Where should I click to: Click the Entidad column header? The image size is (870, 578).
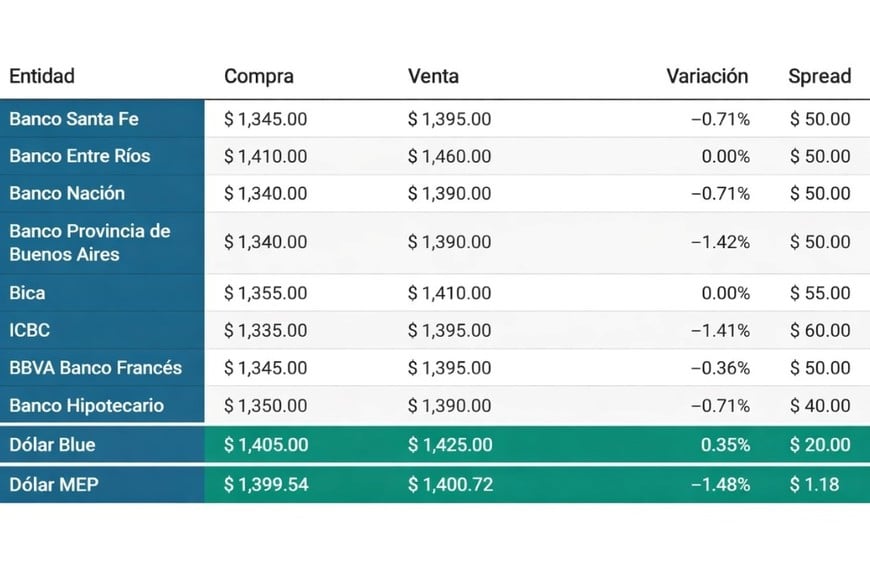(x=42, y=76)
